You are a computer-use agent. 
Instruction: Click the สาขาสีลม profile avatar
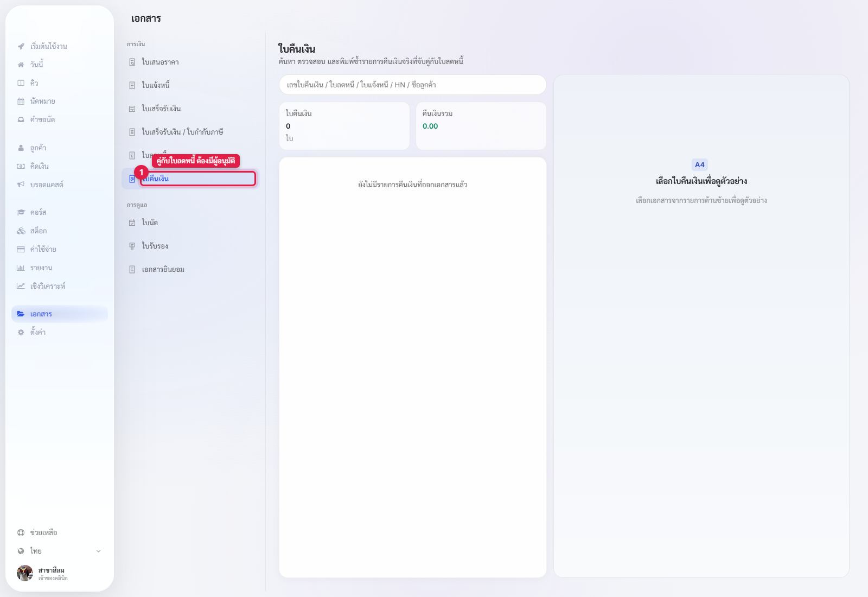coord(25,573)
